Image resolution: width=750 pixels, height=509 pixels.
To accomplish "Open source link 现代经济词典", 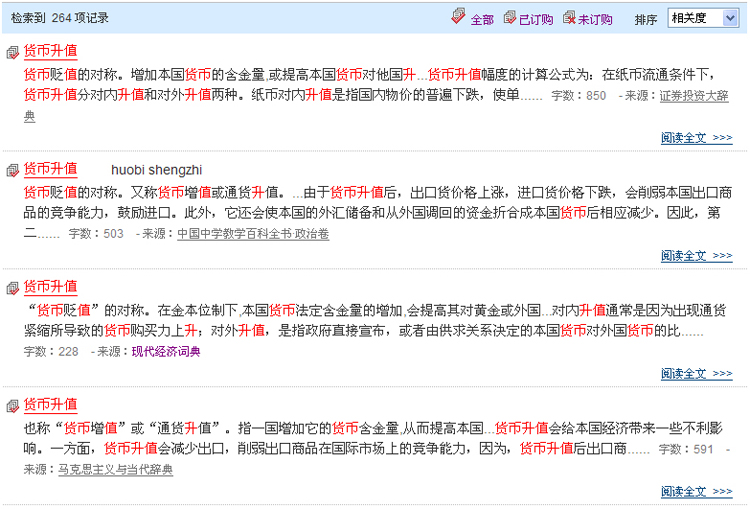I will point(166,352).
